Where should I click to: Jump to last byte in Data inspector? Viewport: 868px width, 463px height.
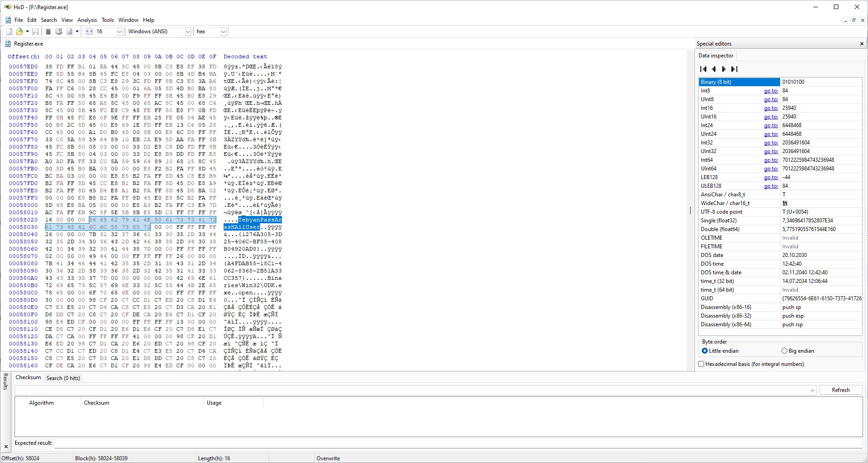pyautogui.click(x=734, y=69)
